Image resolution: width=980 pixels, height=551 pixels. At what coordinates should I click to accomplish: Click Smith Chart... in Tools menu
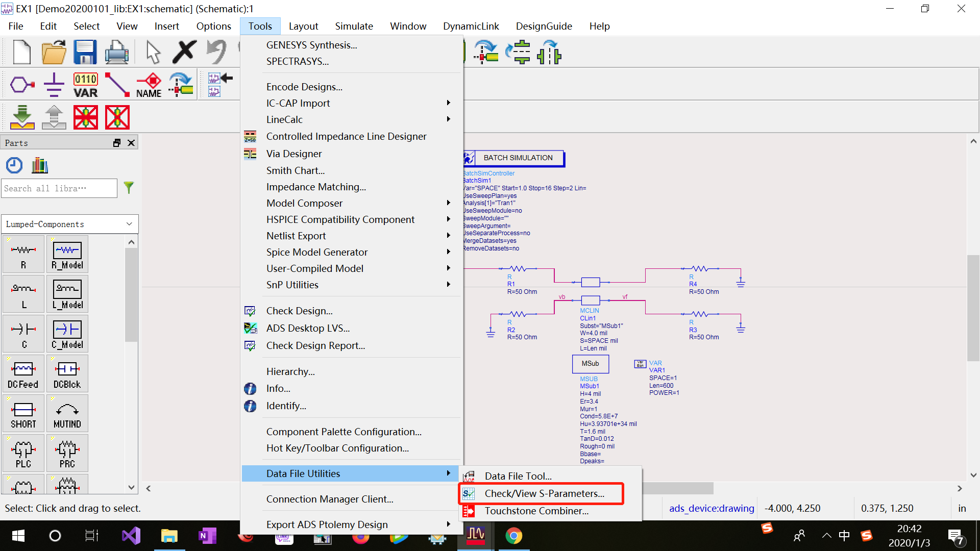pyautogui.click(x=295, y=170)
